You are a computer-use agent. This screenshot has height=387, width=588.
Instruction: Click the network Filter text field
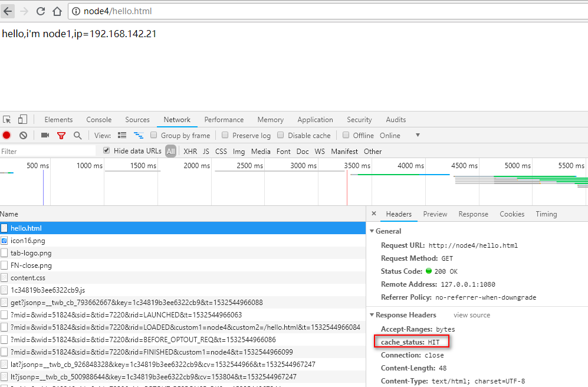(x=48, y=151)
